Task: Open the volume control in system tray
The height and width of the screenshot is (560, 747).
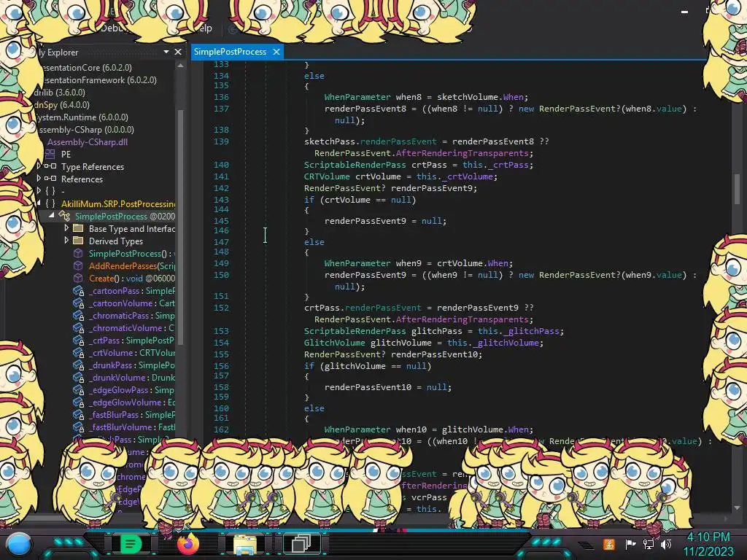Action: (666, 544)
